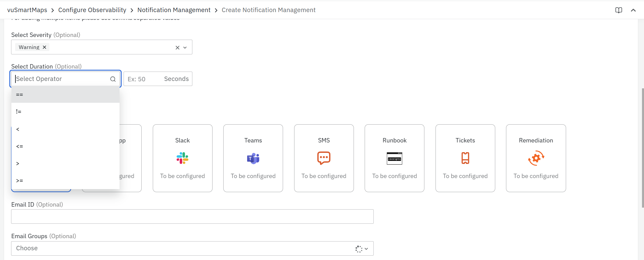The width and height of the screenshot is (644, 260).
Task: Open the Email Groups dropdown
Action: [366, 249]
